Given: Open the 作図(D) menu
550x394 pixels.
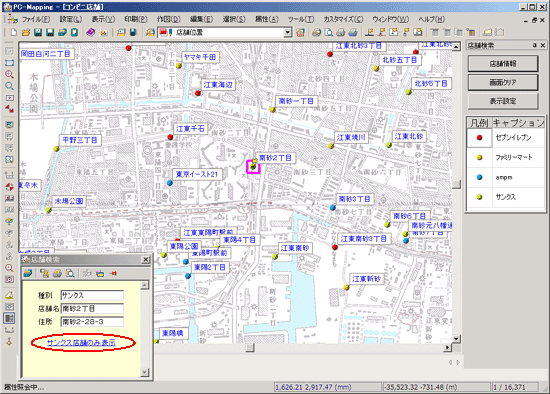Looking at the screenshot, I should 168,20.
